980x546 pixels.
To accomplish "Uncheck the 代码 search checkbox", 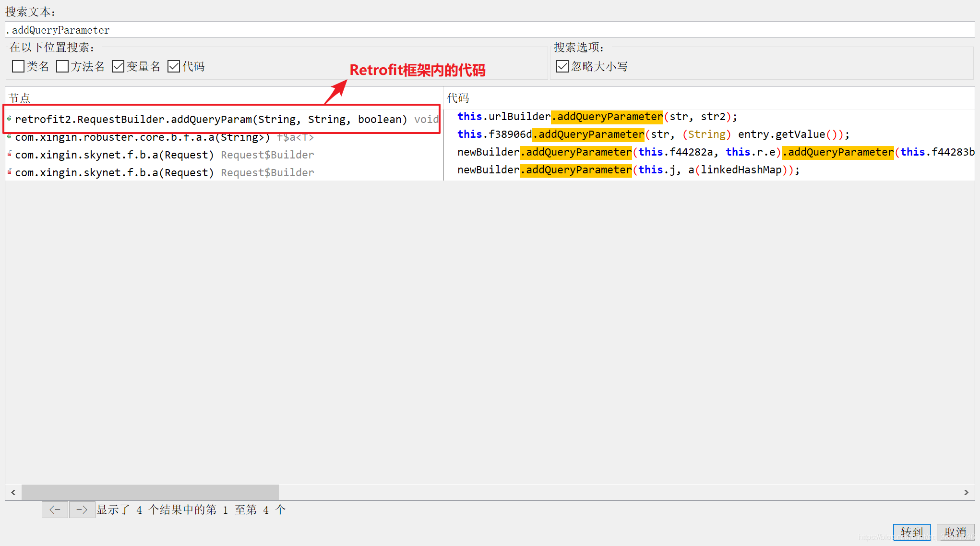I will pyautogui.click(x=174, y=66).
